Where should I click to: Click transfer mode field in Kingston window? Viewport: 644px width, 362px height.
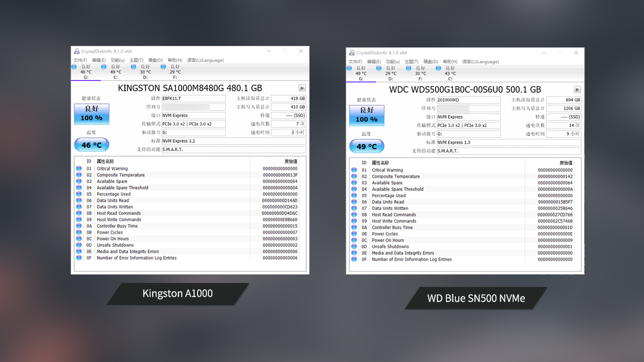pos(194,124)
